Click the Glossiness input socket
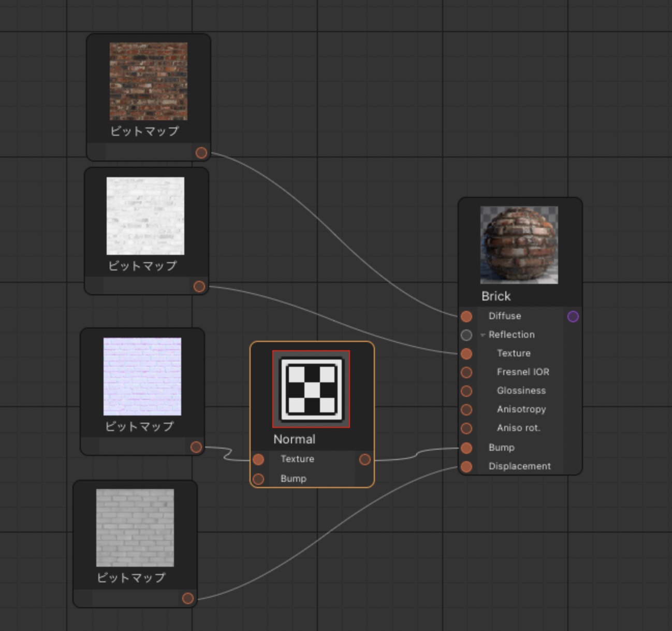The width and height of the screenshot is (672, 631). (x=466, y=391)
